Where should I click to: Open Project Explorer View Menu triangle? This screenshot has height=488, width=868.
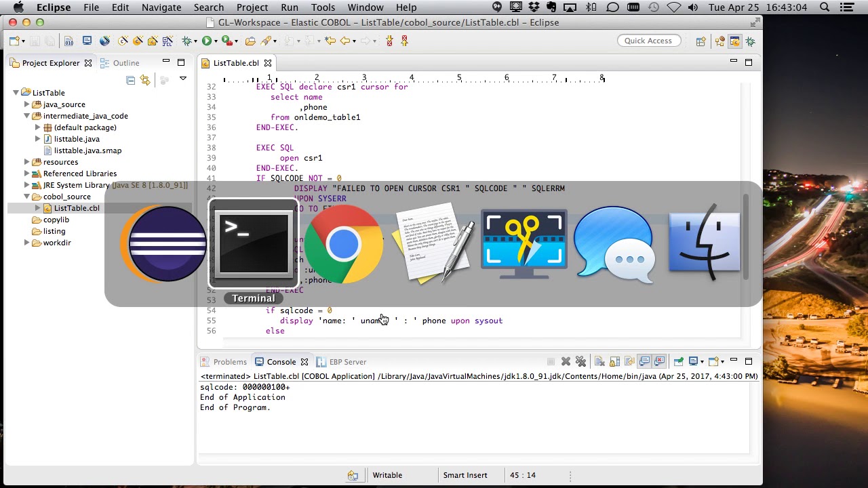[x=182, y=79]
